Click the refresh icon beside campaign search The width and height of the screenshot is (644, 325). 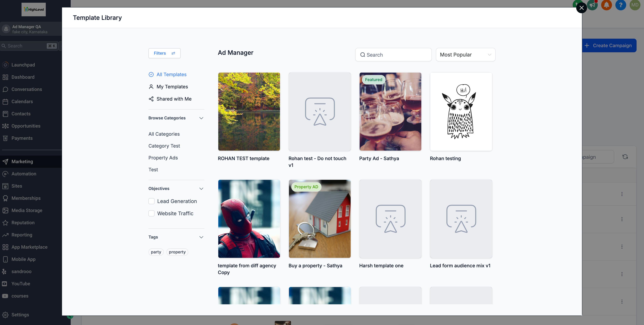click(x=625, y=157)
